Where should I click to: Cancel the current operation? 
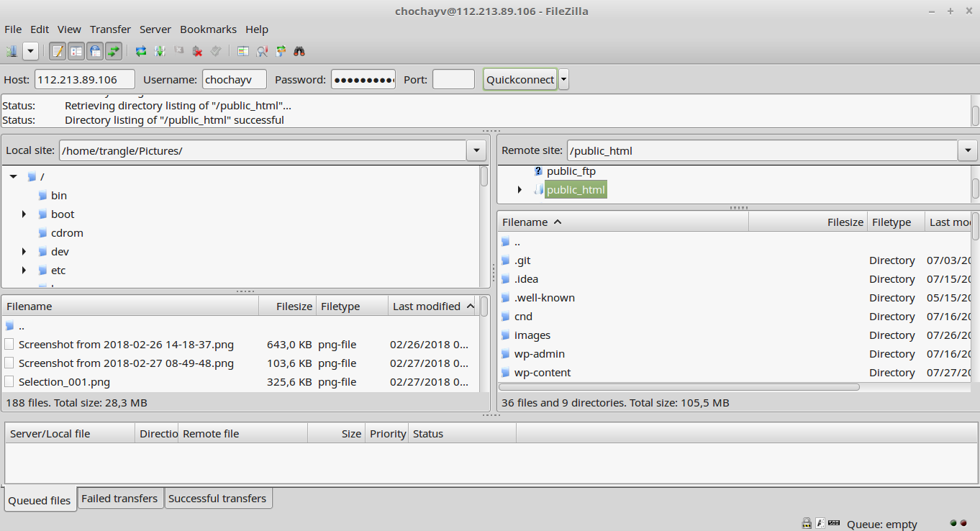[x=178, y=51]
